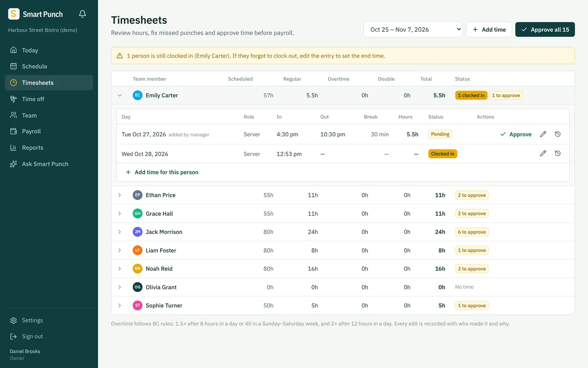Go to Today in the sidebar

49,50
